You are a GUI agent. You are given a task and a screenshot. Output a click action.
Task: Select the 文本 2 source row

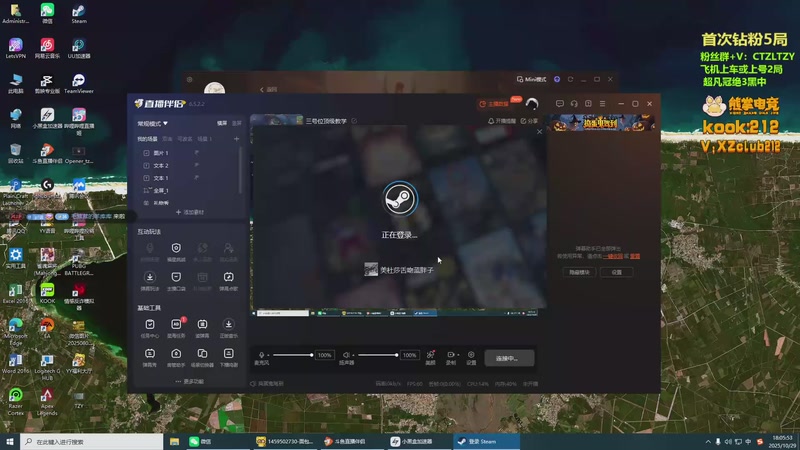point(188,165)
